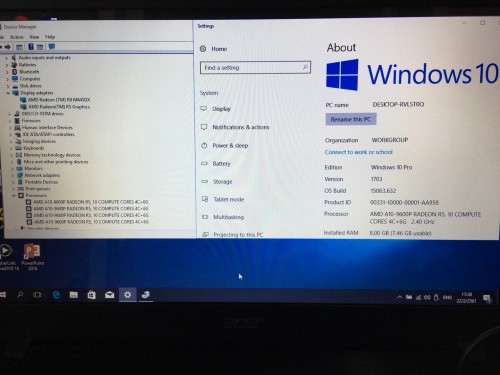Click the Properties toolbar icon beside the Help icon
The width and height of the screenshot is (500, 375).
coord(40,47)
